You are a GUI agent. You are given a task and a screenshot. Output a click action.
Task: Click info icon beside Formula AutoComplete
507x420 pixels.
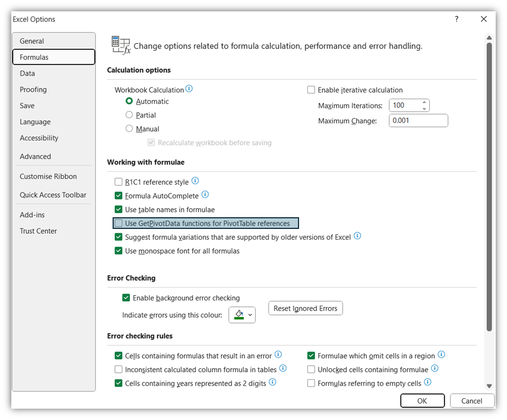(x=205, y=195)
